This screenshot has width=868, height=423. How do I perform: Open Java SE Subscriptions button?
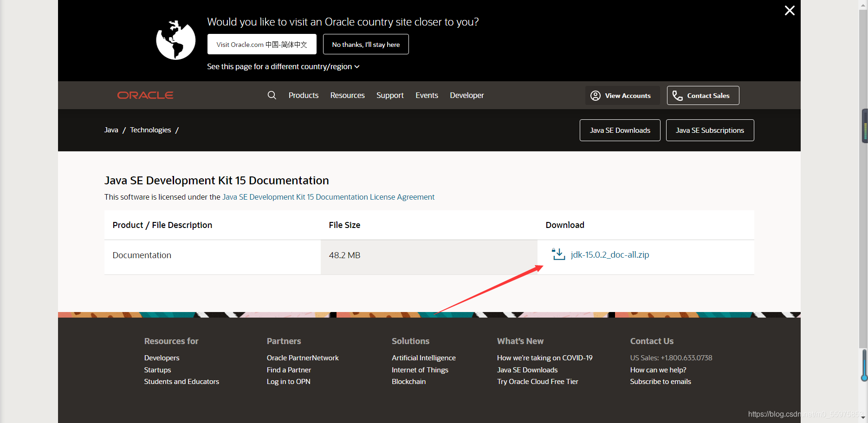point(710,130)
